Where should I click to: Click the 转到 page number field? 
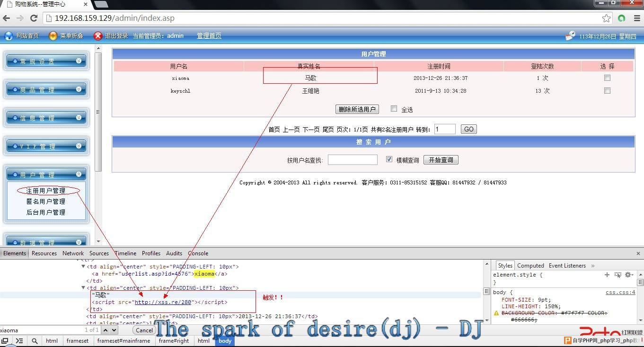(445, 129)
